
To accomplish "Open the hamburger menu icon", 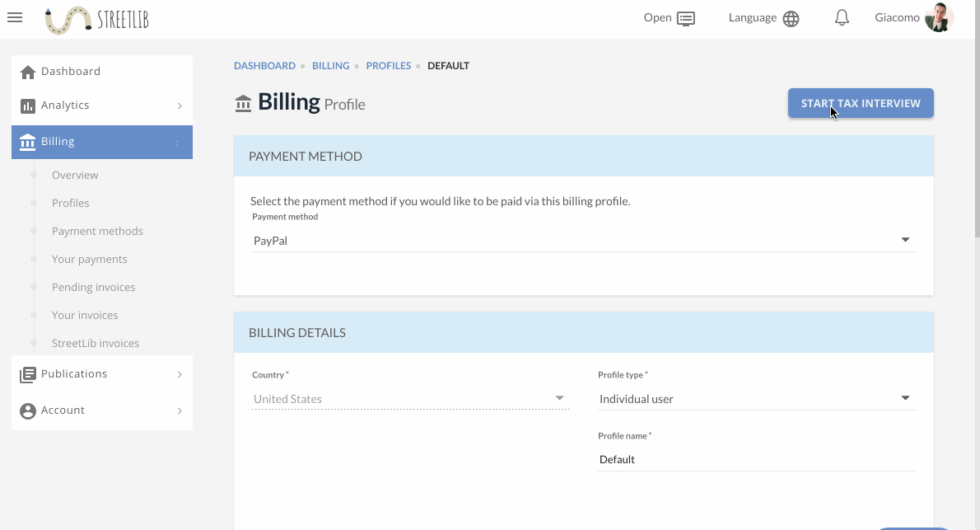I will [15, 17].
